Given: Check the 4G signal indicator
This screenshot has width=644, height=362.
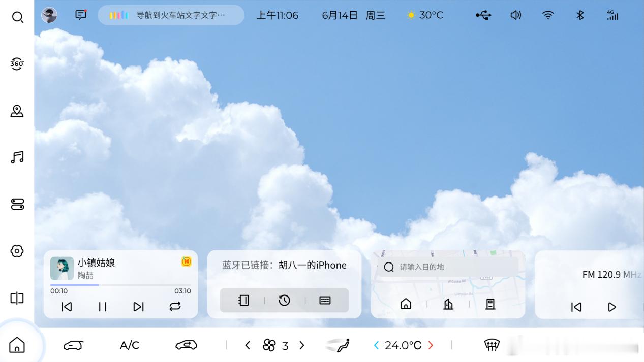Looking at the screenshot, I should tap(612, 15).
